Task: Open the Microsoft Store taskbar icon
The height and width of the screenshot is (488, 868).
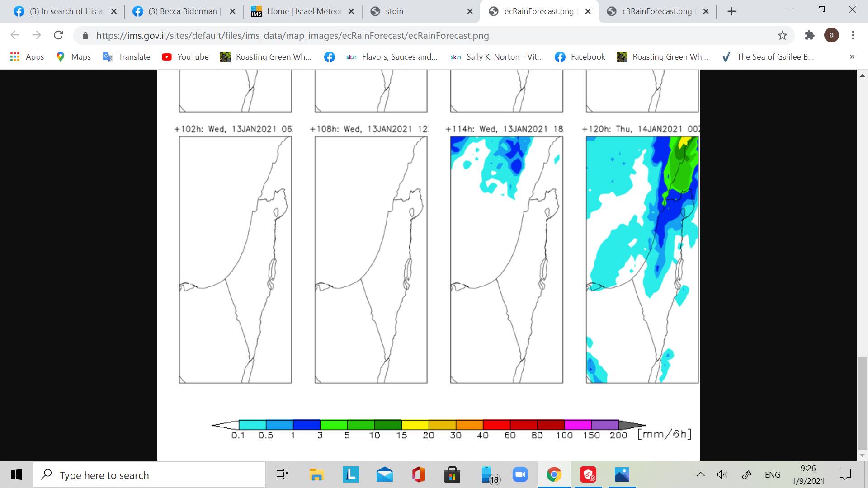Action: [x=452, y=475]
